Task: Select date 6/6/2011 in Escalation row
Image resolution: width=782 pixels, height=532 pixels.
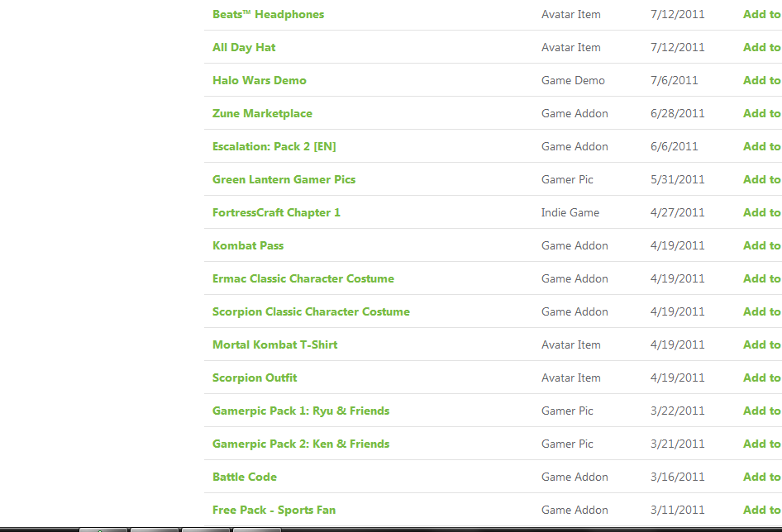Action: [675, 146]
